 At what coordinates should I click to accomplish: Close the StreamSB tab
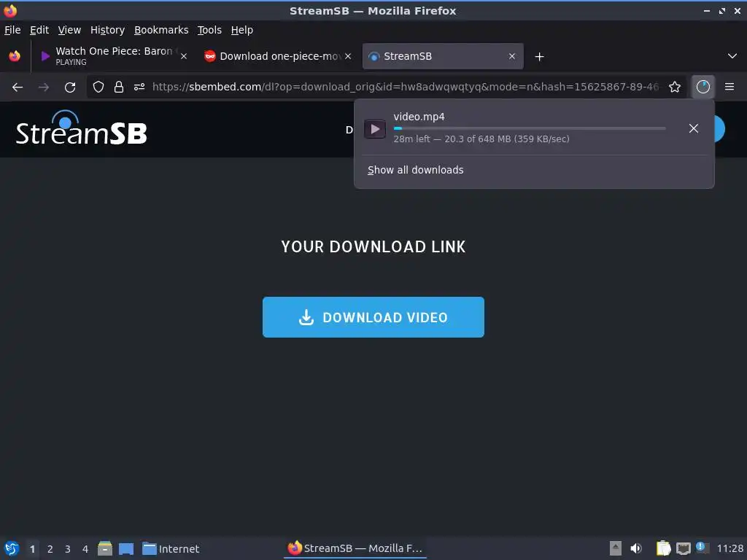pyautogui.click(x=512, y=56)
